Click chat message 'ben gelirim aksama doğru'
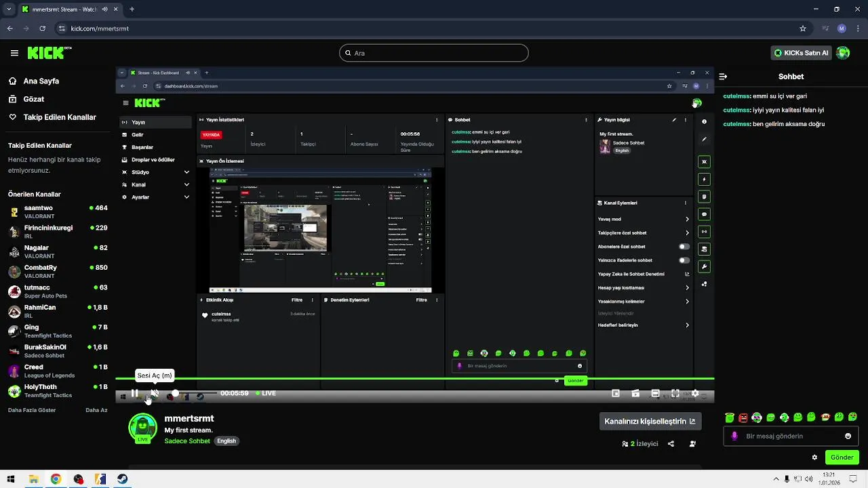The width and height of the screenshot is (868, 488). point(789,124)
